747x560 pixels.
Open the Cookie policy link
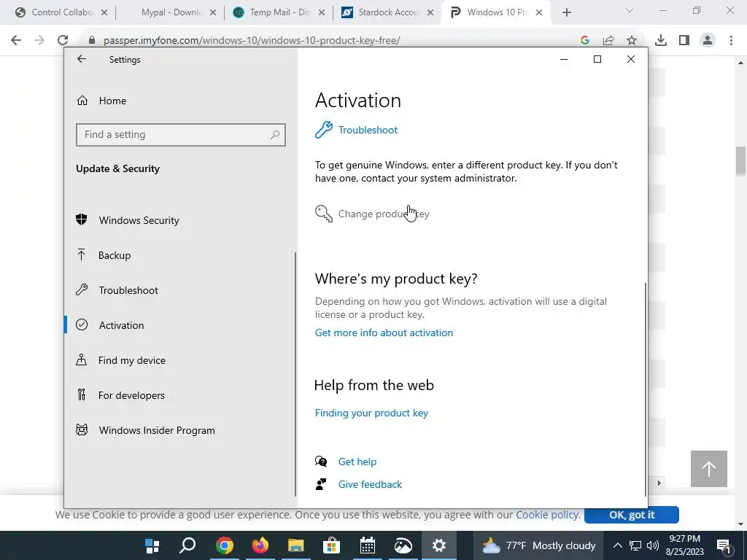[547, 515]
